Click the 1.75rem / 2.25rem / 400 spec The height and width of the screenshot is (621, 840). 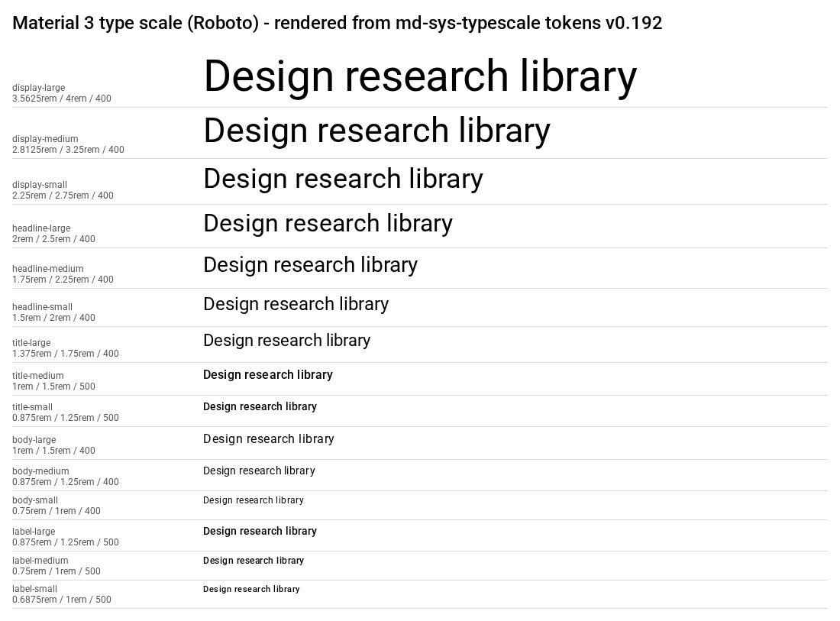[x=63, y=279]
